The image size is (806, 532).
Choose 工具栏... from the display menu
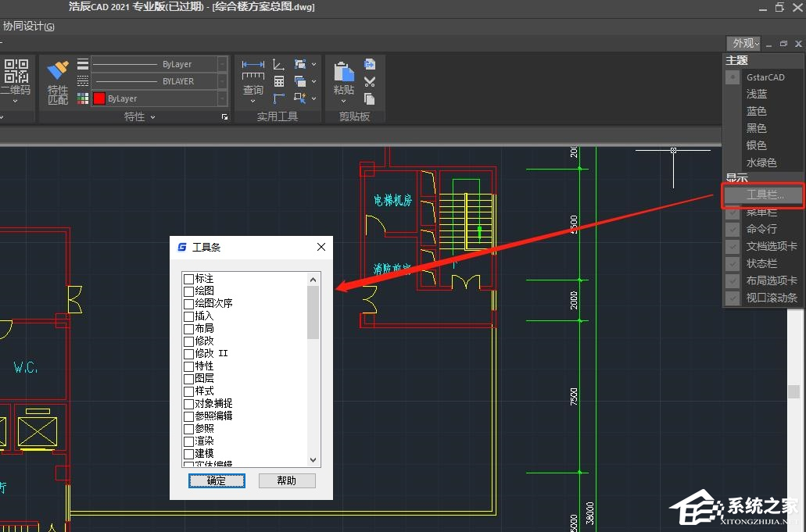(763, 195)
